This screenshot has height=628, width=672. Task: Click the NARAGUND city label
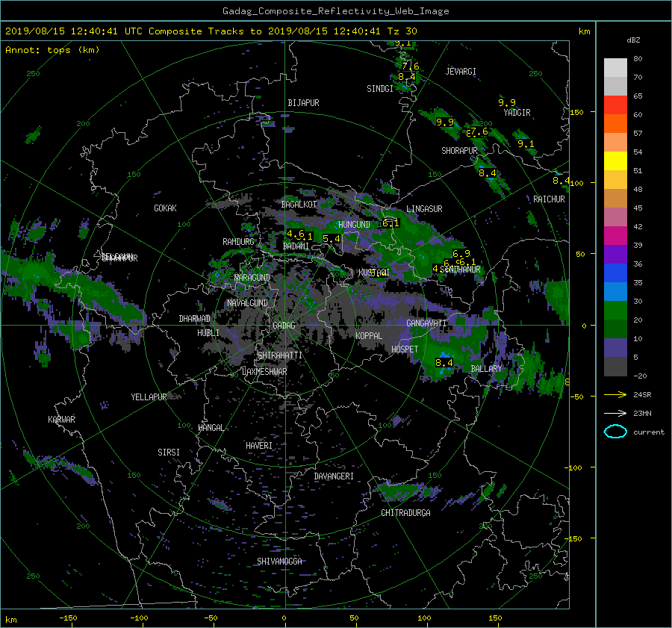(x=252, y=278)
